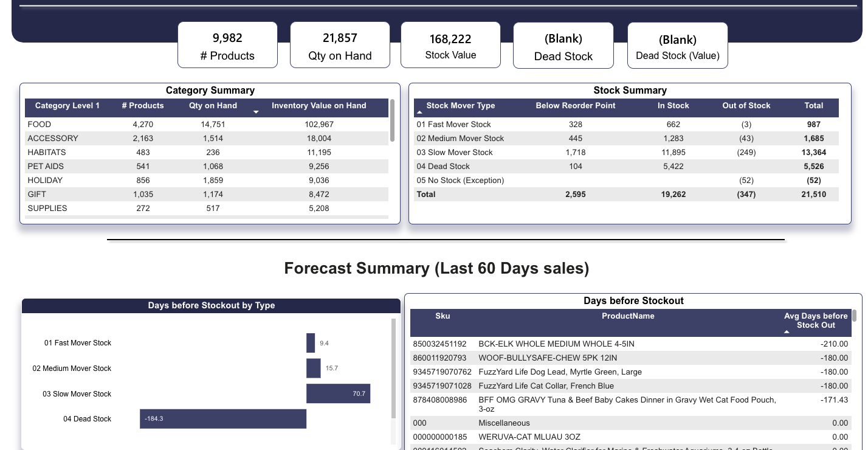The height and width of the screenshot is (450, 868).
Task: Click the Sku column header
Action: [x=443, y=316]
